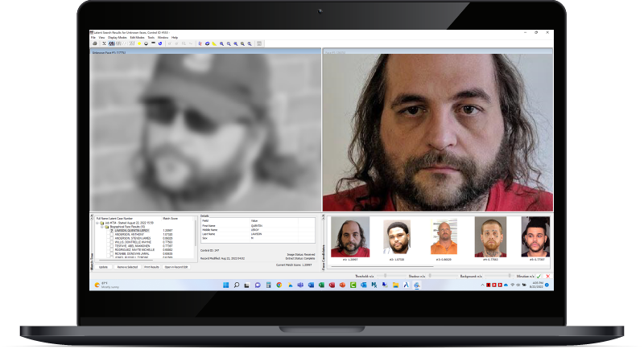Show hidden system tray icons chevron
This screenshot has height=349, width=644.
point(482,285)
